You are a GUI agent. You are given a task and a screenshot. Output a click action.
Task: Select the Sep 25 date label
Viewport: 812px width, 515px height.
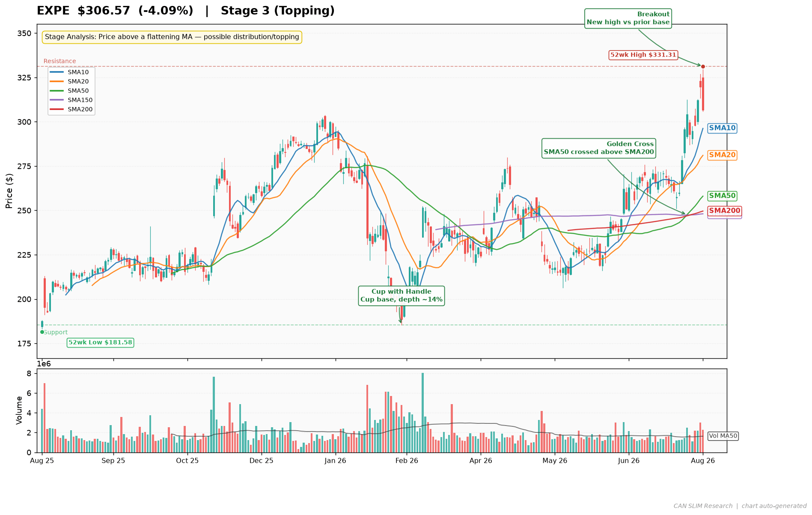point(113,461)
